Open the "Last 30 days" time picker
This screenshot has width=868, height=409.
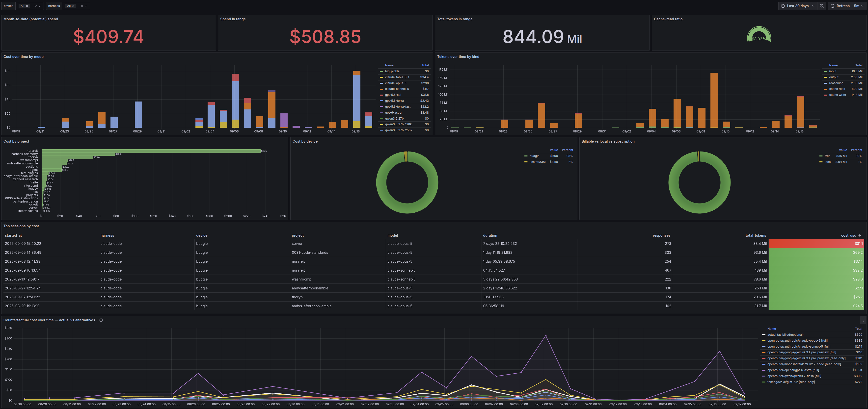click(798, 6)
